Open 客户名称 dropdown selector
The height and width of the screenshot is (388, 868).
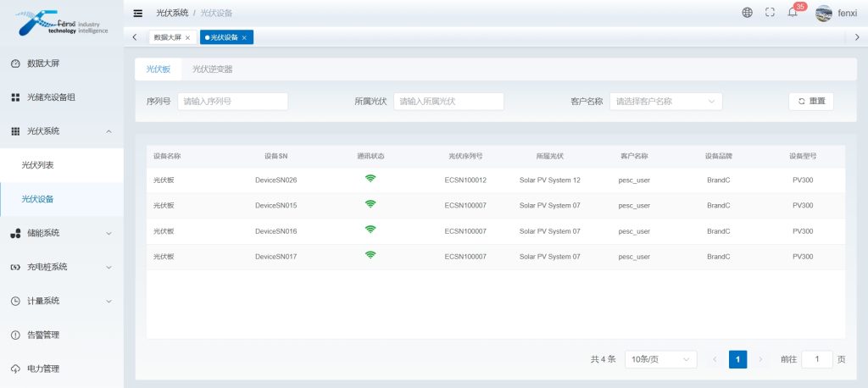pyautogui.click(x=665, y=102)
